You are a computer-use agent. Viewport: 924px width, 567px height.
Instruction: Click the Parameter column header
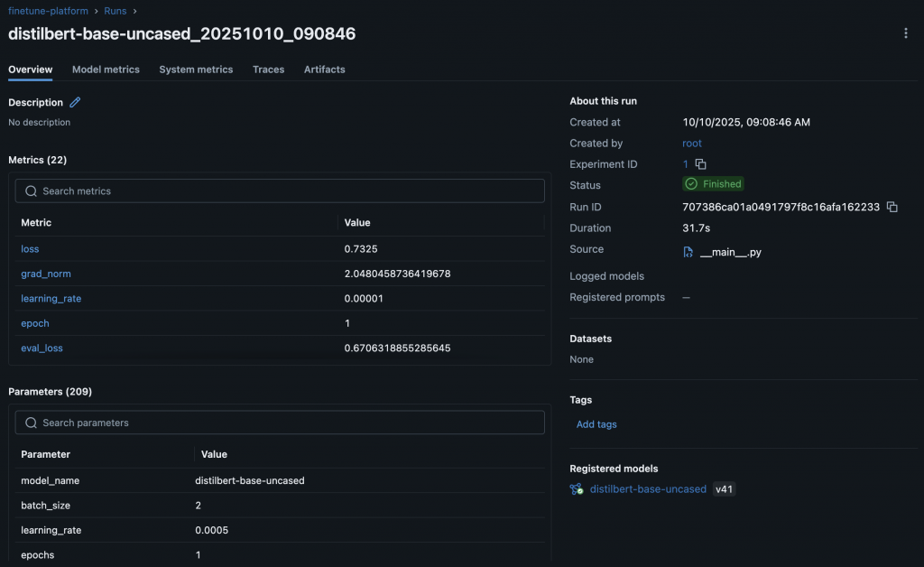(x=45, y=454)
